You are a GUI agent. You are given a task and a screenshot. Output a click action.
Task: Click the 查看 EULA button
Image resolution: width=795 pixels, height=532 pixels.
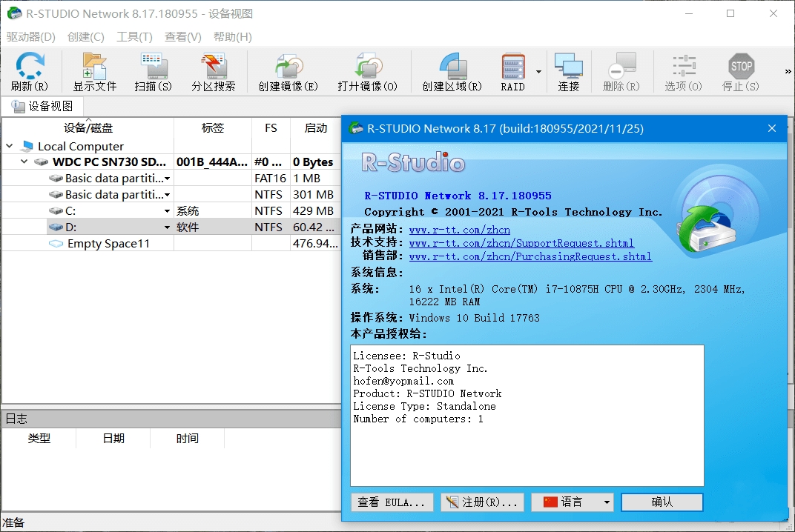tap(392, 502)
